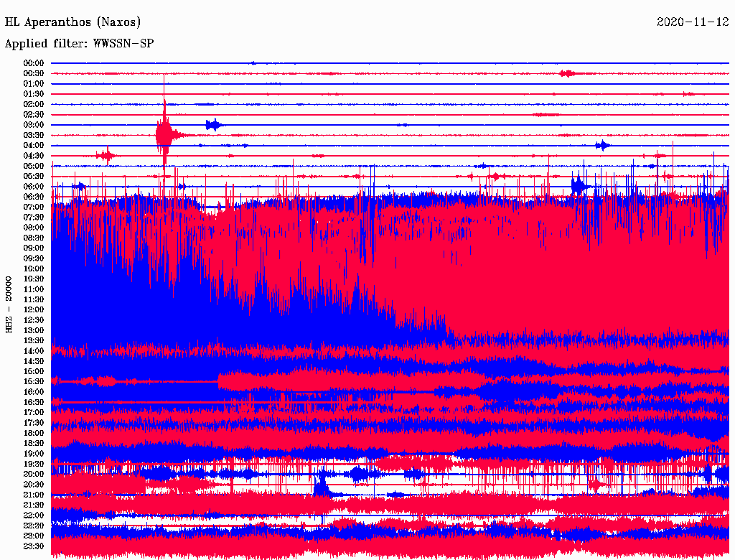Select the 01:00 time label

point(34,83)
